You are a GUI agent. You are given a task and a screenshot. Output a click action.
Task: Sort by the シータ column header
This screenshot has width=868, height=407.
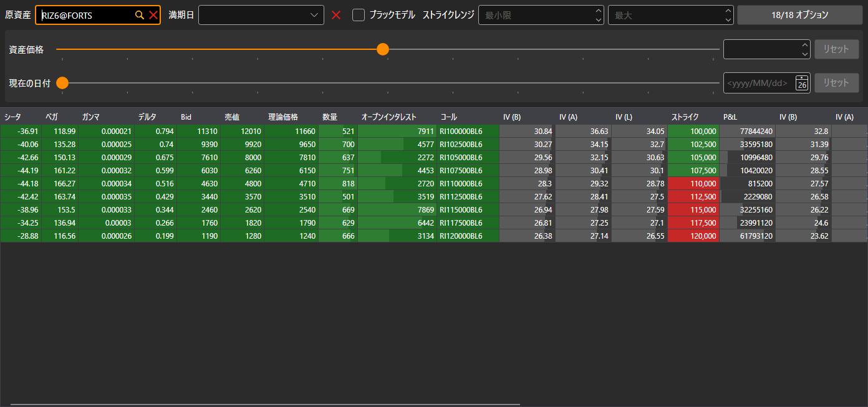tap(21, 117)
